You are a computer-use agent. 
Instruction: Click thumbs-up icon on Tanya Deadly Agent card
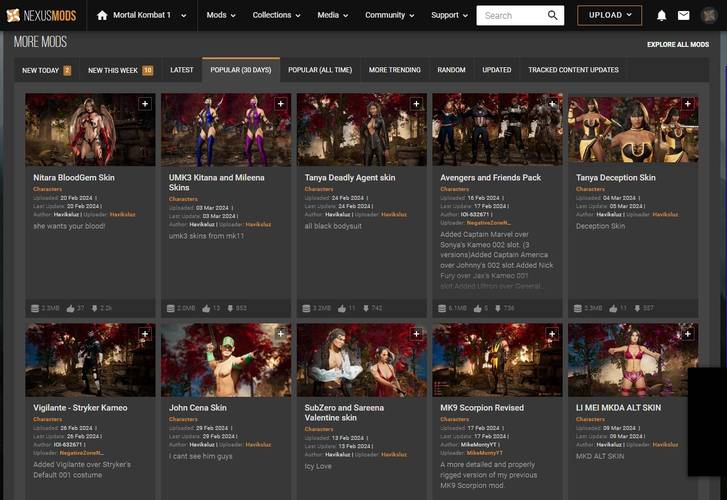[x=342, y=308]
